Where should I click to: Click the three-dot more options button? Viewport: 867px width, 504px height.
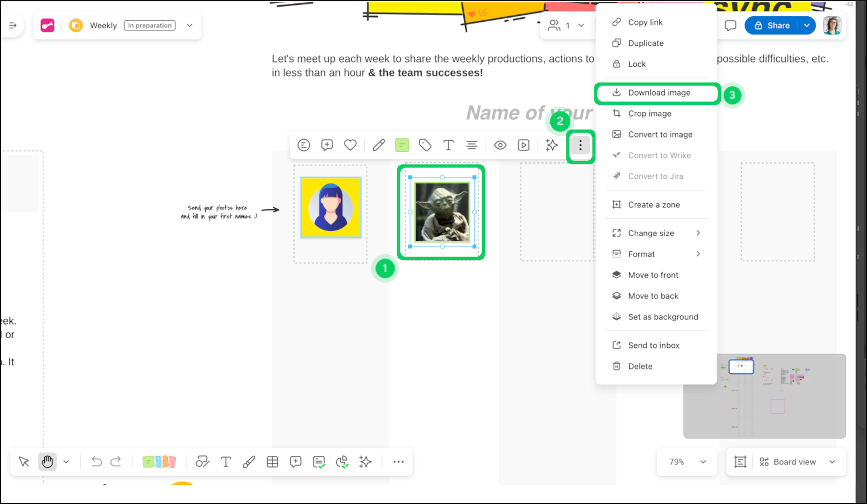tap(581, 145)
